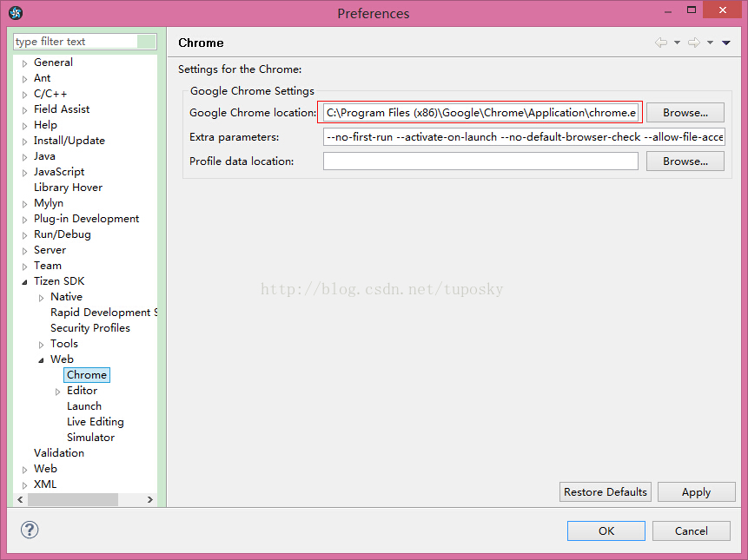Open the forward history dropdown arrow
The image size is (748, 560).
pyautogui.click(x=711, y=43)
